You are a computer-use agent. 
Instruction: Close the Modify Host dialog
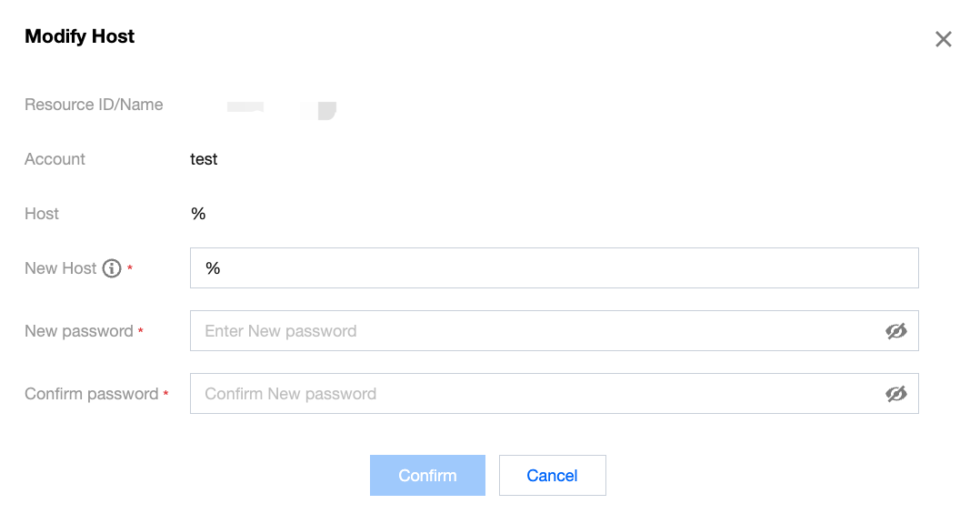[944, 39]
